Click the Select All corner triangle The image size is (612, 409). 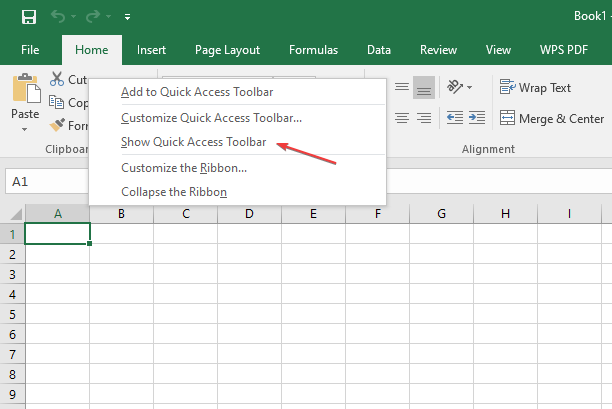(16, 214)
